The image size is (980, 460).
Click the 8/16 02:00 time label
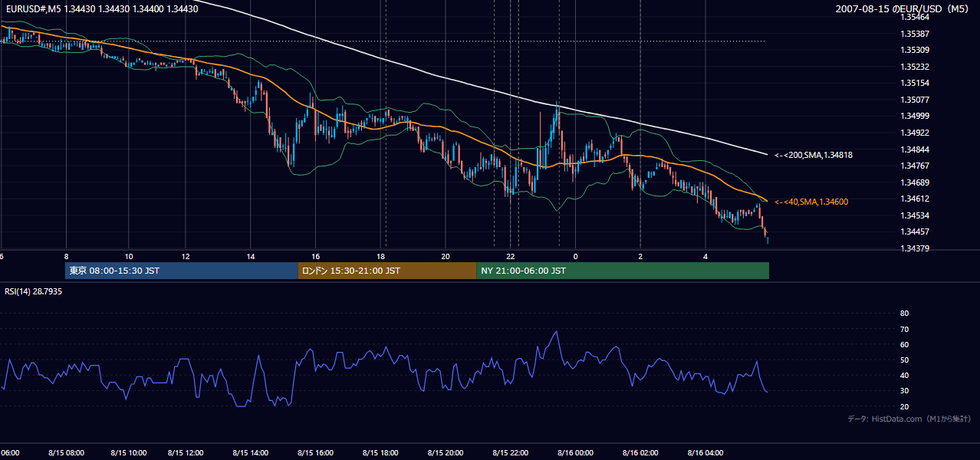point(640,452)
